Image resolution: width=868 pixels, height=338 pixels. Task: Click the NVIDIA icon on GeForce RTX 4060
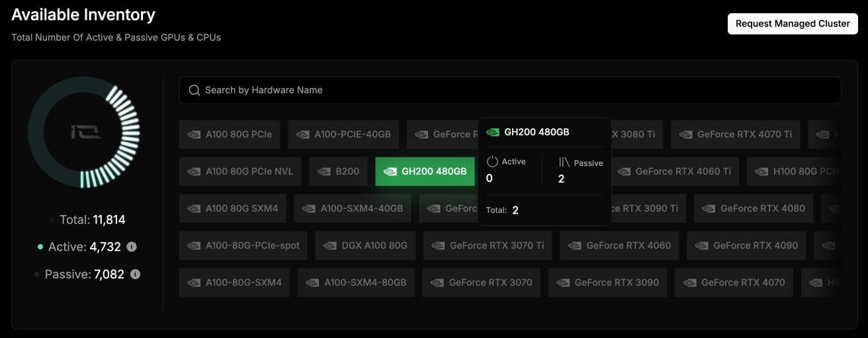coord(574,245)
